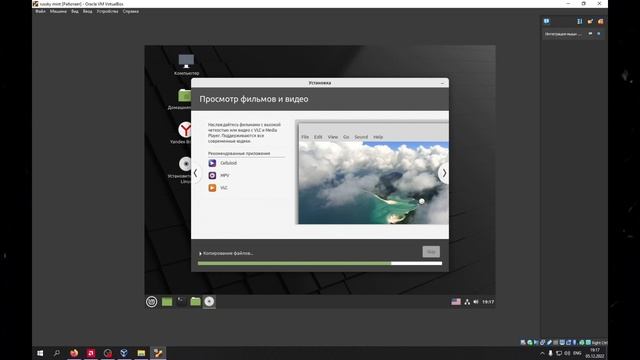
Task: Open the Файл menu in VirtualBox
Action: (40, 11)
